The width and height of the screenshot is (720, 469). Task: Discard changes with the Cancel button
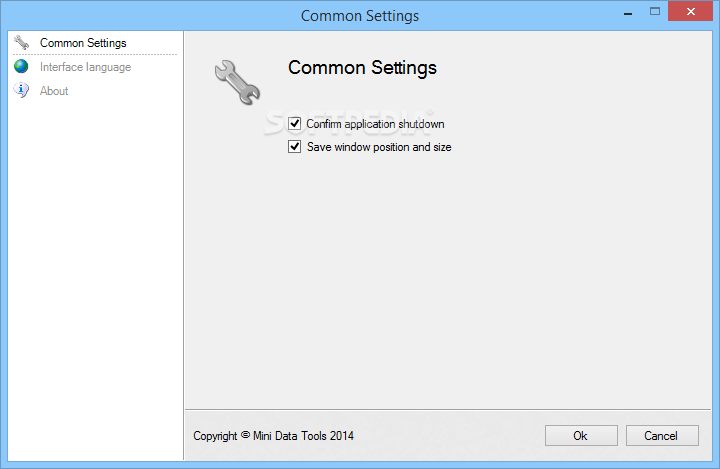(662, 435)
